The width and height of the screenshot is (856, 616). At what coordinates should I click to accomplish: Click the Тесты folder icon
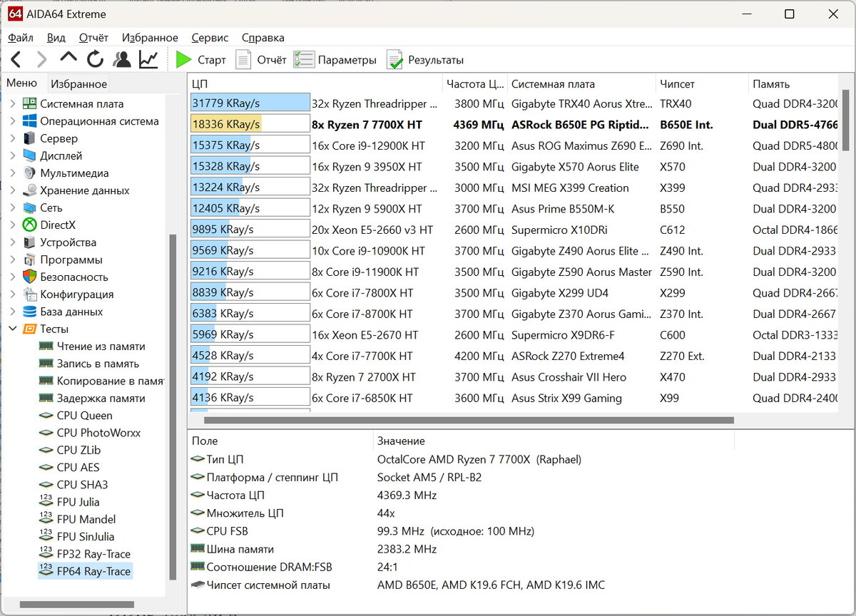click(29, 329)
